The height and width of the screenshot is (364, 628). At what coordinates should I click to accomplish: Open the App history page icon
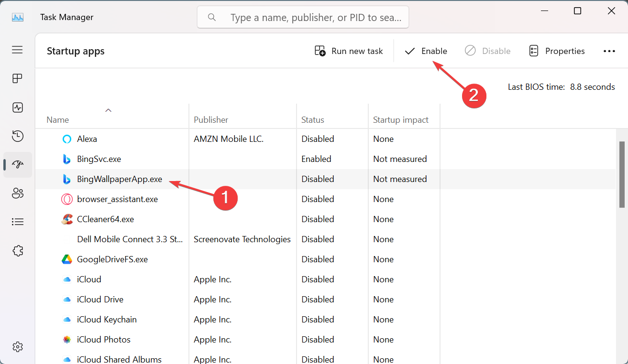coord(17,136)
